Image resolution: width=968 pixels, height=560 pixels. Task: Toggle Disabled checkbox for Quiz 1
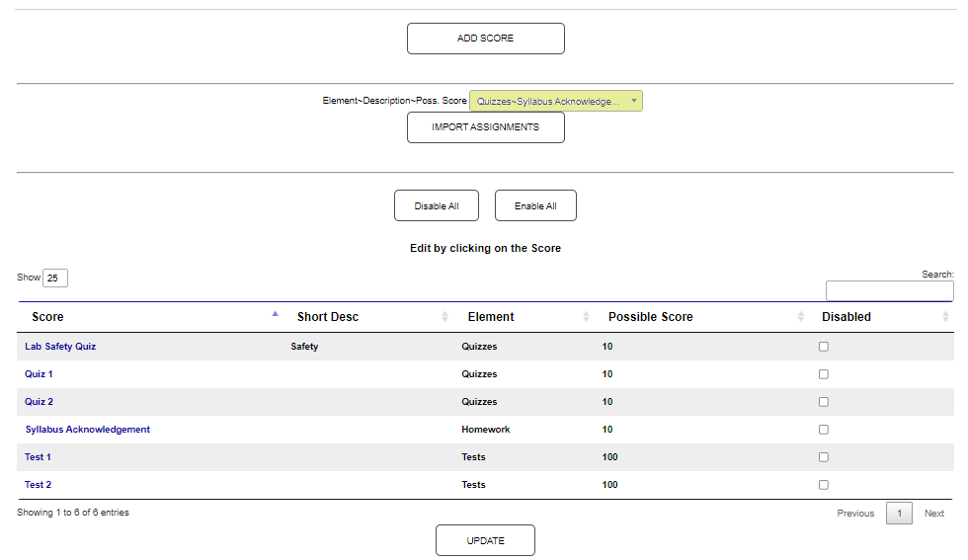[824, 374]
